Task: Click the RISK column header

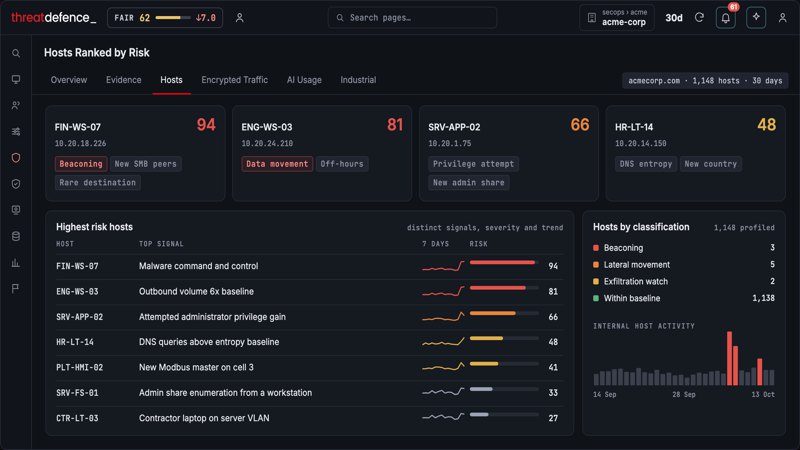Action: [x=479, y=244]
